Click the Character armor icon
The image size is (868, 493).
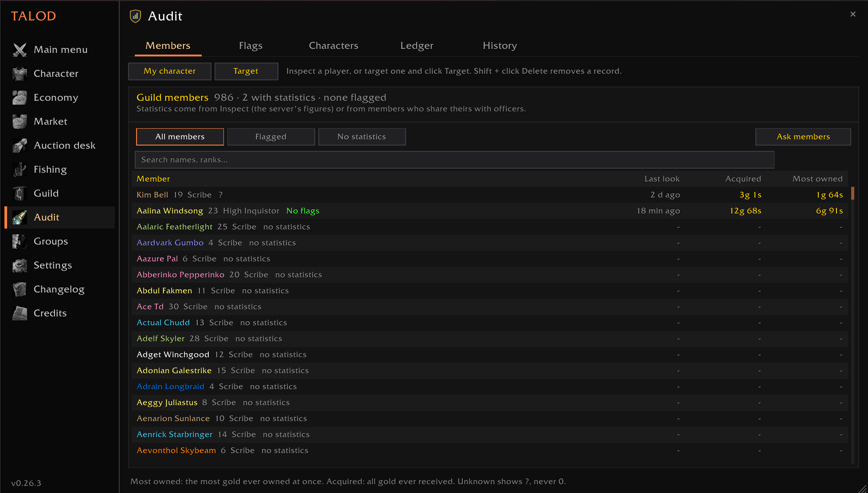point(20,74)
